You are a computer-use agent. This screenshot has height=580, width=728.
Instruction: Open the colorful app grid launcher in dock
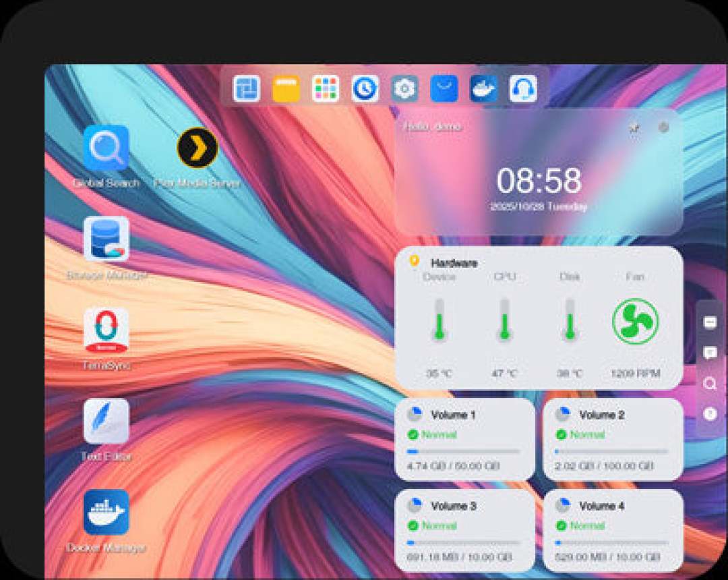326,88
